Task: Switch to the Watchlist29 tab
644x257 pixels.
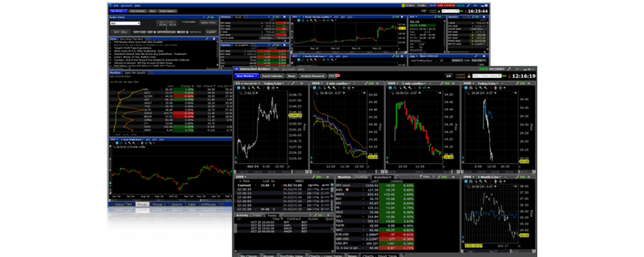Action: pos(383,177)
